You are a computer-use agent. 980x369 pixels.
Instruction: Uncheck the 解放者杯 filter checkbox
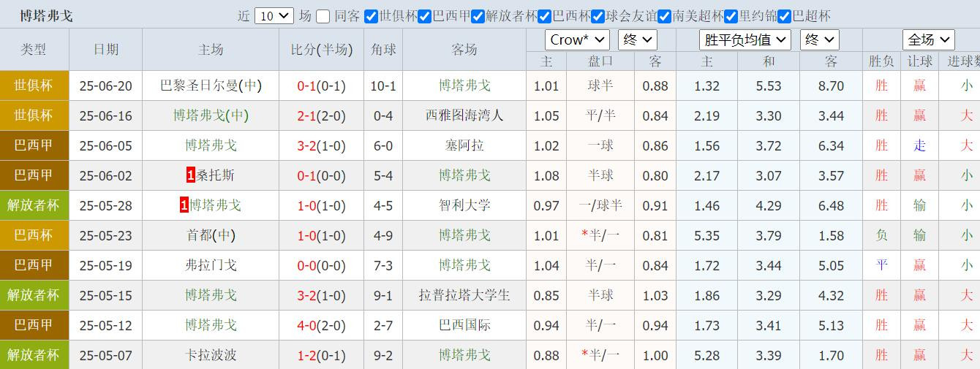(478, 16)
